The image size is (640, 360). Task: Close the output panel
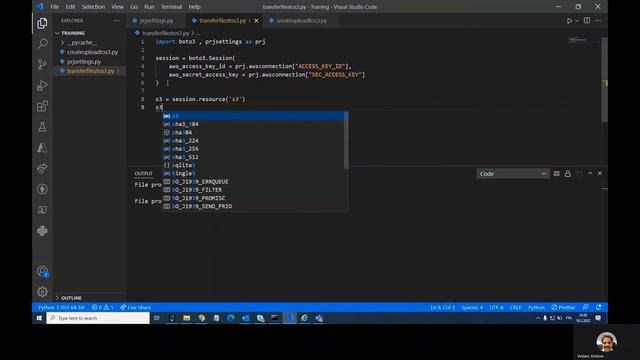pos(600,173)
